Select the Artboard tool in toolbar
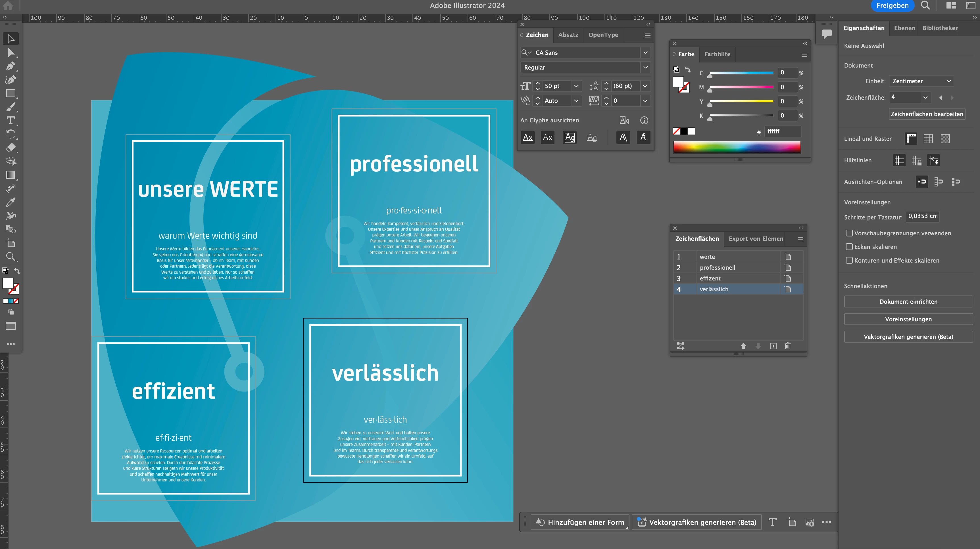The image size is (980, 549). [x=11, y=243]
